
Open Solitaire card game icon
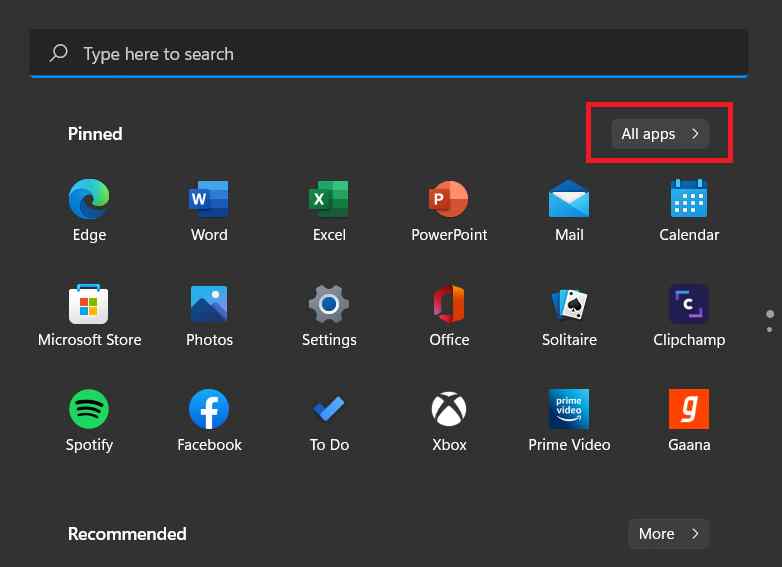tap(569, 304)
